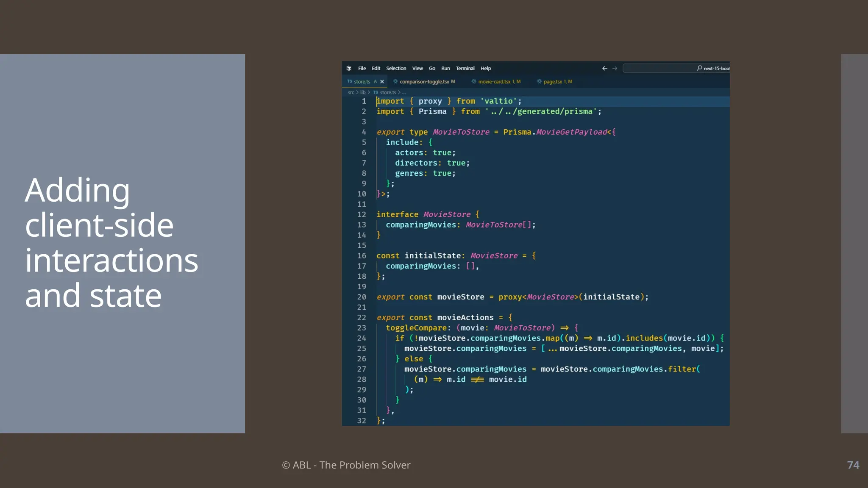Click else keyword on line 26
This screenshot has width=868, height=488.
(413, 359)
